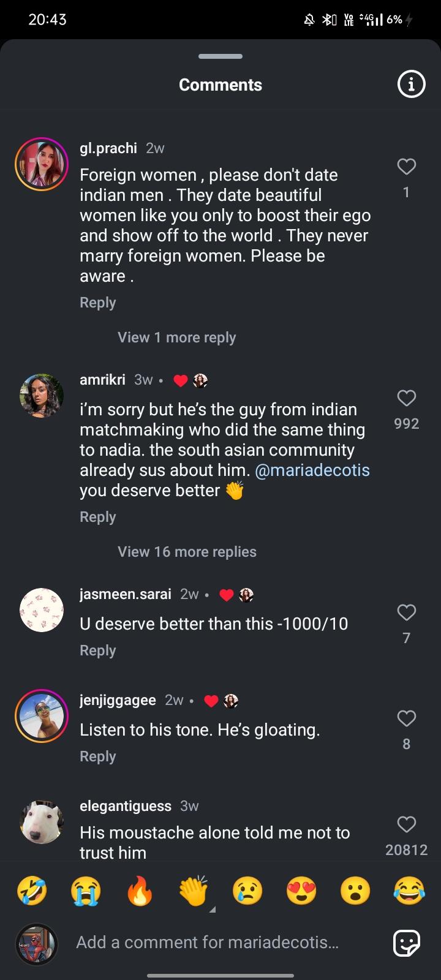Open the @mariadecotis mention link
Image resolution: width=441 pixels, height=980 pixels.
pyautogui.click(x=312, y=470)
